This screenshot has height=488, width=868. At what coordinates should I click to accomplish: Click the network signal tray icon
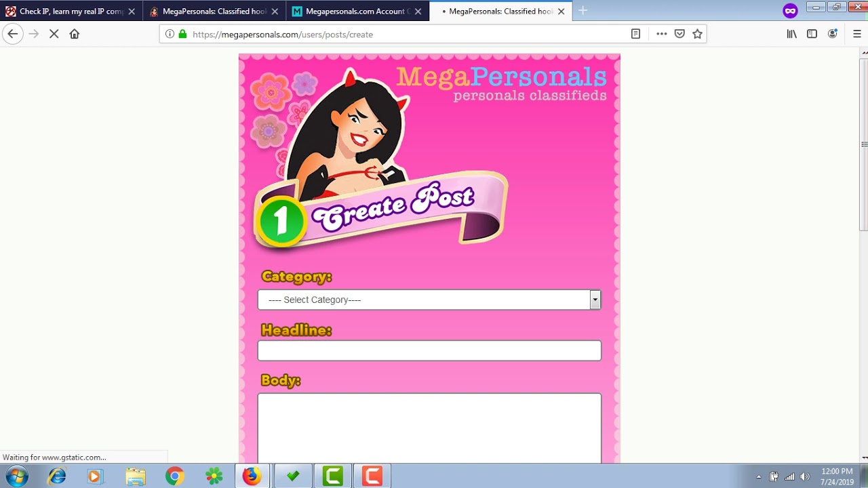coord(789,476)
